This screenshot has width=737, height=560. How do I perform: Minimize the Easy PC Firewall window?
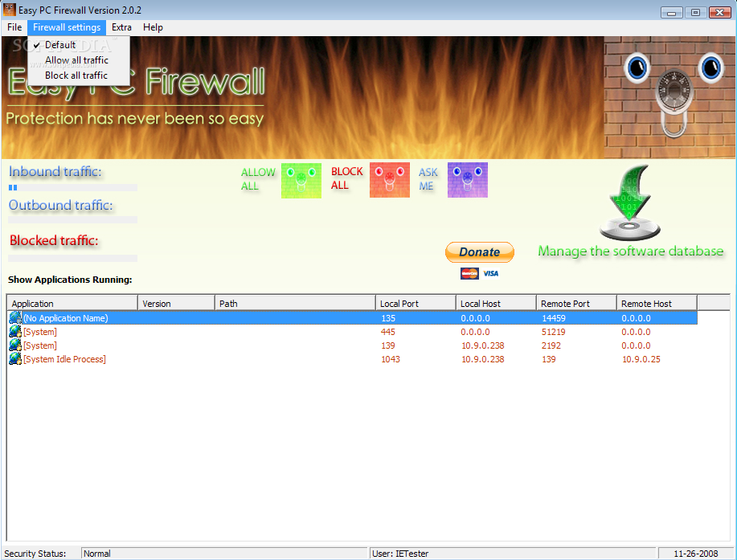pos(672,13)
